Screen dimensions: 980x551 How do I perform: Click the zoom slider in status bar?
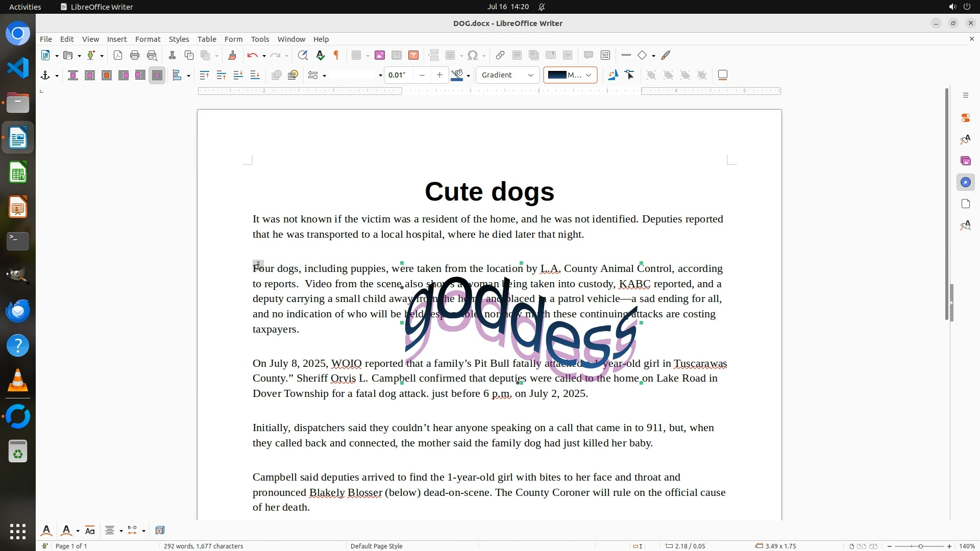(920, 546)
